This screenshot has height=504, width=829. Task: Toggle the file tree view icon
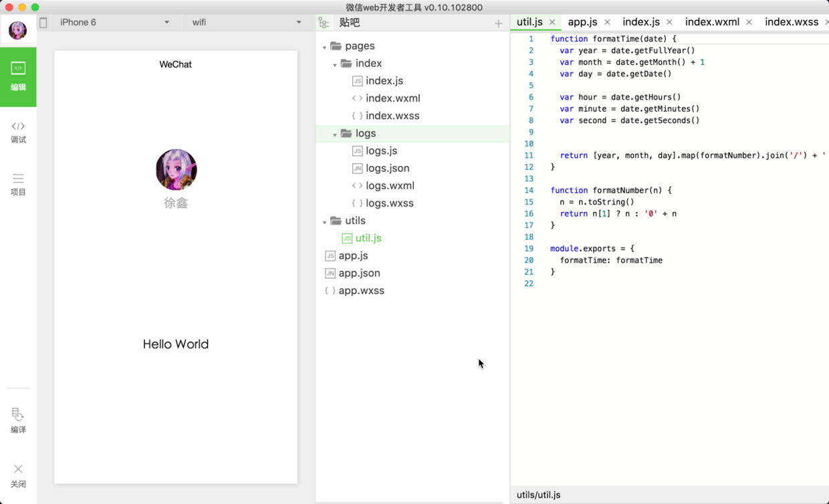tap(324, 23)
